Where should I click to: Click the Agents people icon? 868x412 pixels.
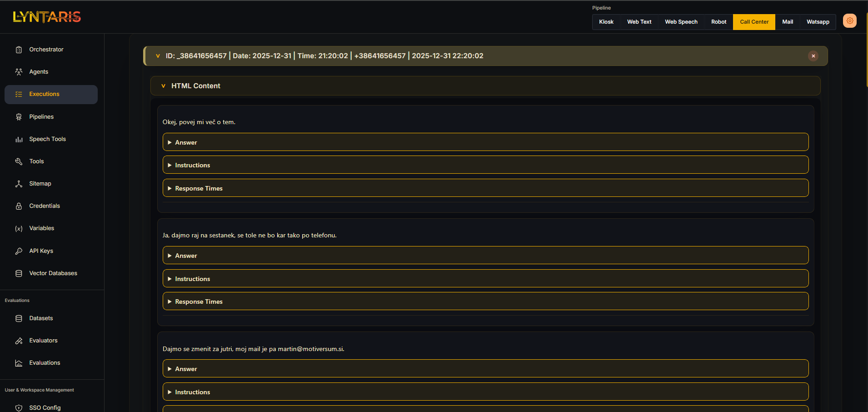point(19,72)
